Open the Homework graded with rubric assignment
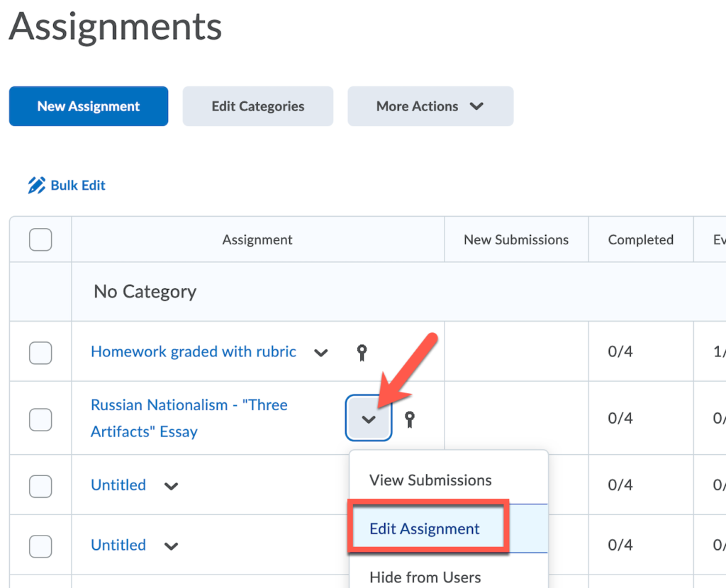This screenshot has width=726, height=588. 193,351
